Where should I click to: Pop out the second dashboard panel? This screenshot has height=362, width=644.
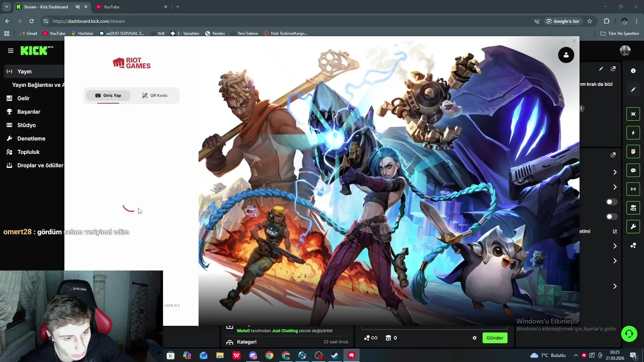(613, 155)
